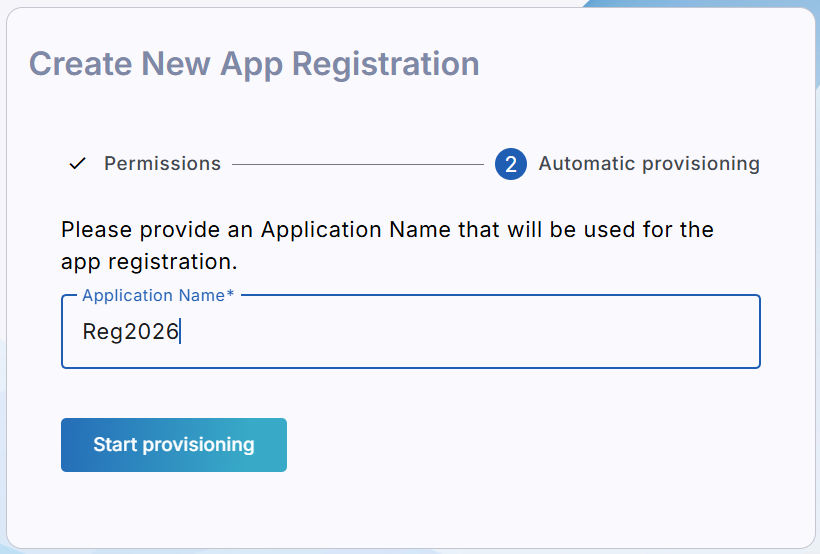Viewport: 820px width, 554px height.
Task: Focus the Application Name input field
Action: tap(410, 332)
